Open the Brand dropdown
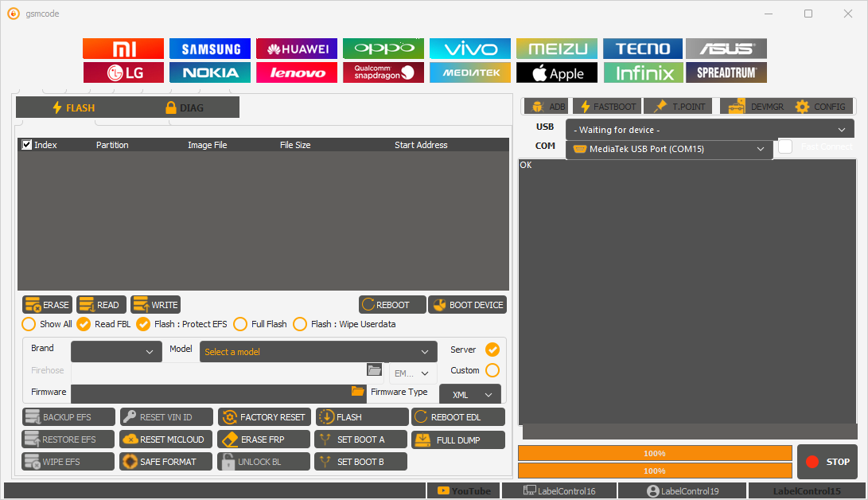The image size is (868, 500). 116,352
